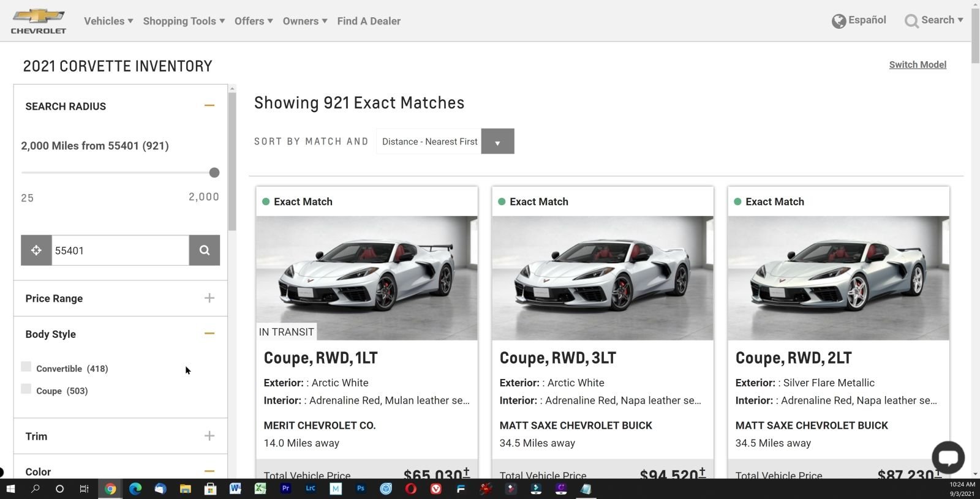
Task: Open the sort order dropdown arrow
Action: (497, 141)
